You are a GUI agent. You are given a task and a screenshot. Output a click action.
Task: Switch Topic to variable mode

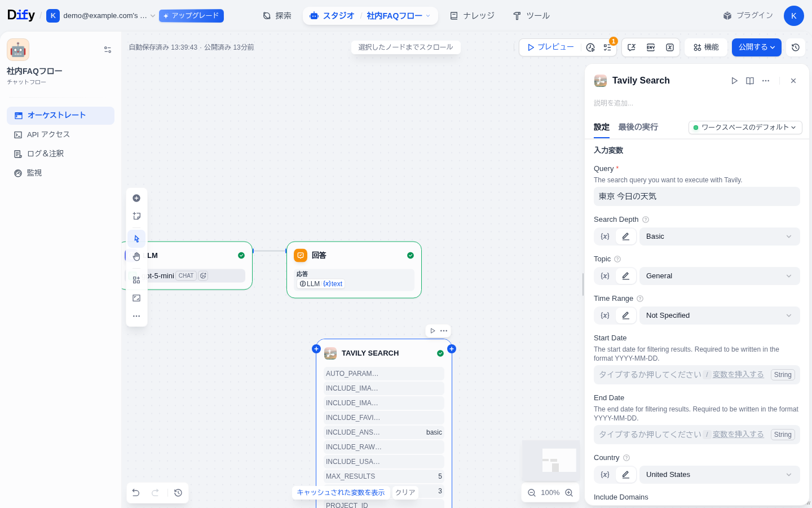coord(605,276)
